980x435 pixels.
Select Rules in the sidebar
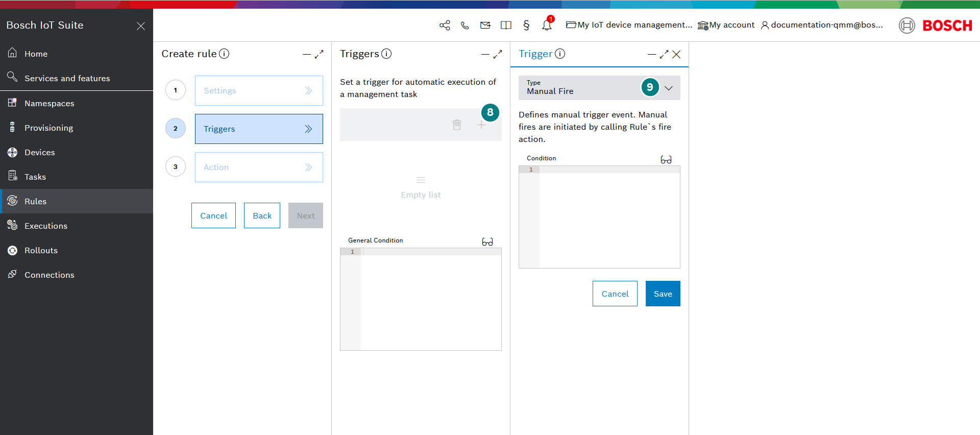(77, 201)
